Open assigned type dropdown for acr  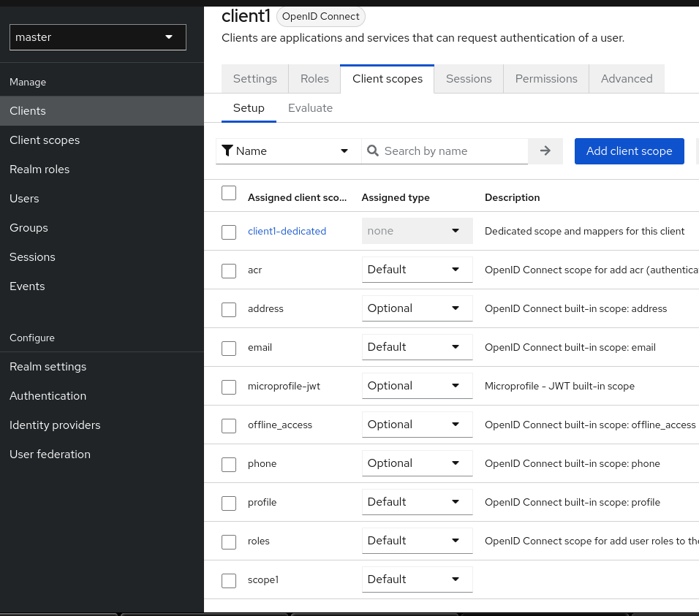tap(417, 270)
